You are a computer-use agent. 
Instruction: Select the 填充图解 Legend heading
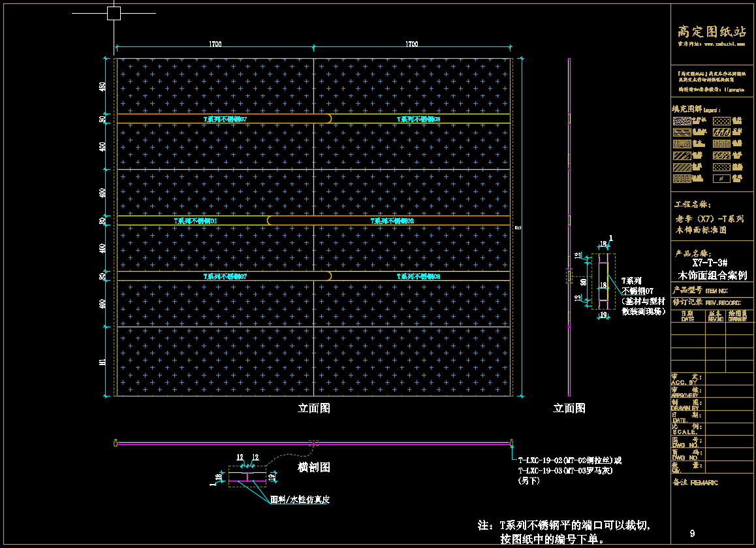click(x=697, y=109)
